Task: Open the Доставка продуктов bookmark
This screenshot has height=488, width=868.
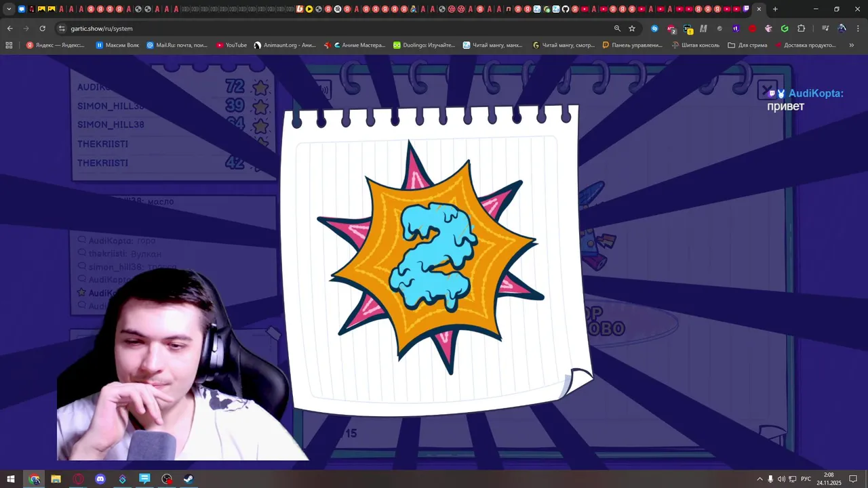Action: tap(804, 45)
